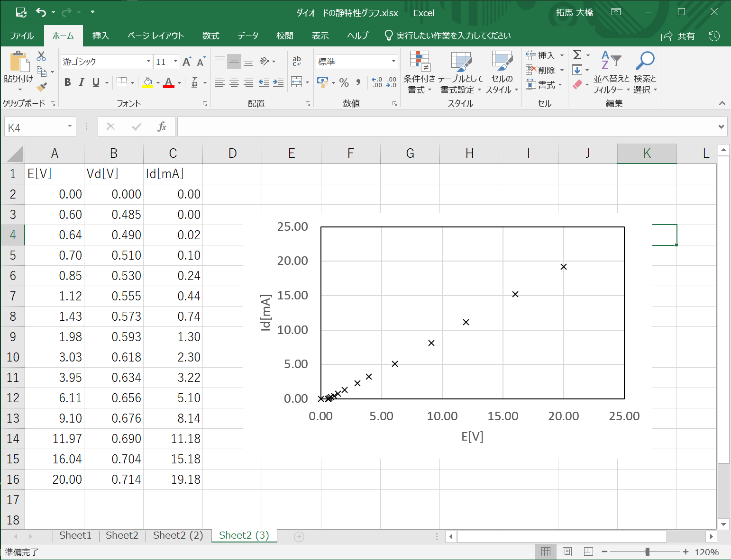Increase font size with large A
Screen dimensions: 731x560
[x=187, y=62]
